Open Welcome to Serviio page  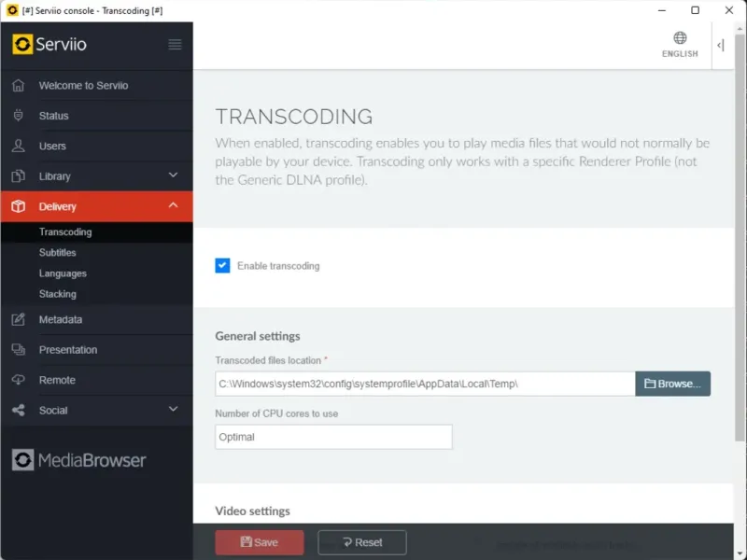point(97,85)
